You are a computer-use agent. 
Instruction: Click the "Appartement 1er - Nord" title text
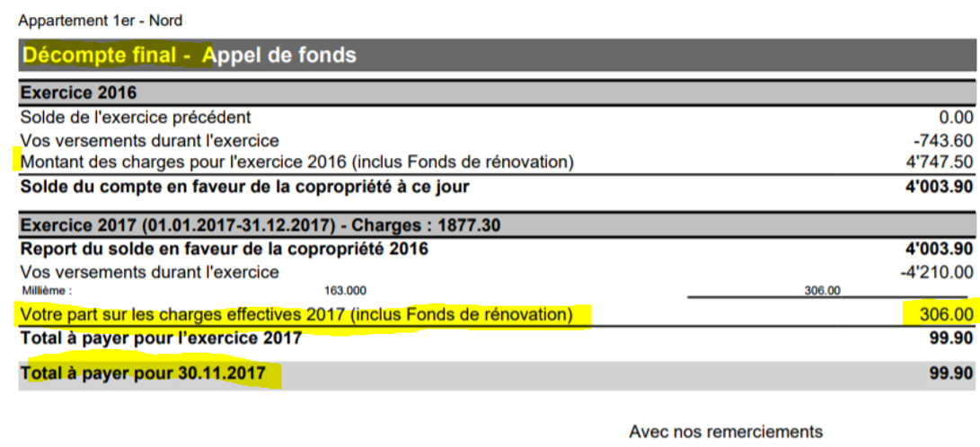point(101,21)
